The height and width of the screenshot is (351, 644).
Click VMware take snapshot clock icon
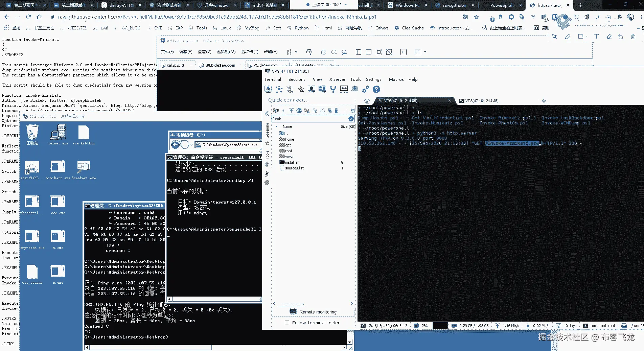(324, 52)
